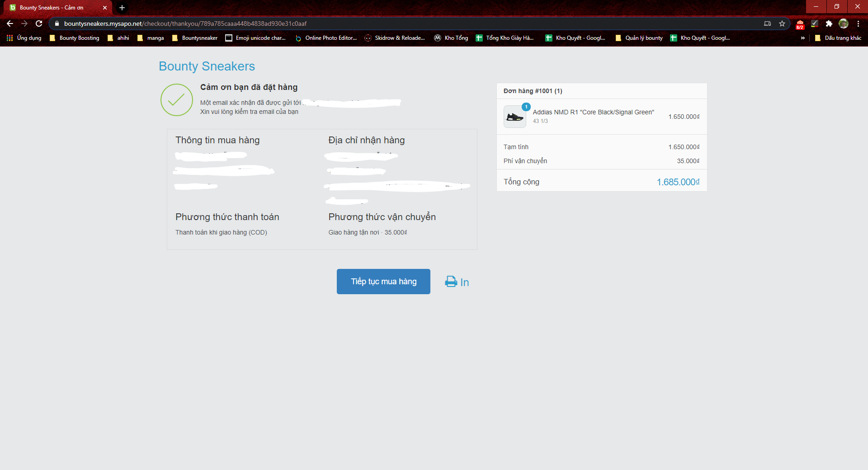Show more bookmarks with the chevron
Image resolution: width=868 pixels, height=470 pixels.
pyautogui.click(x=803, y=38)
